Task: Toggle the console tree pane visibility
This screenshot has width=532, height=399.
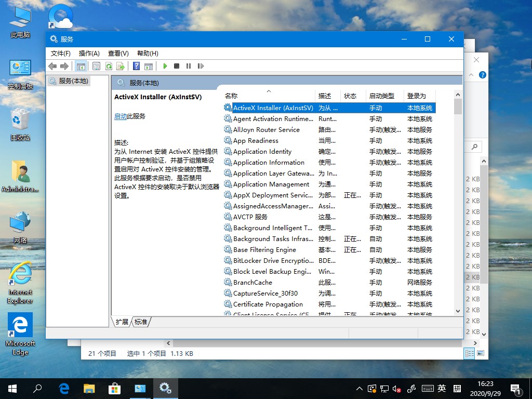Action: (x=81, y=66)
